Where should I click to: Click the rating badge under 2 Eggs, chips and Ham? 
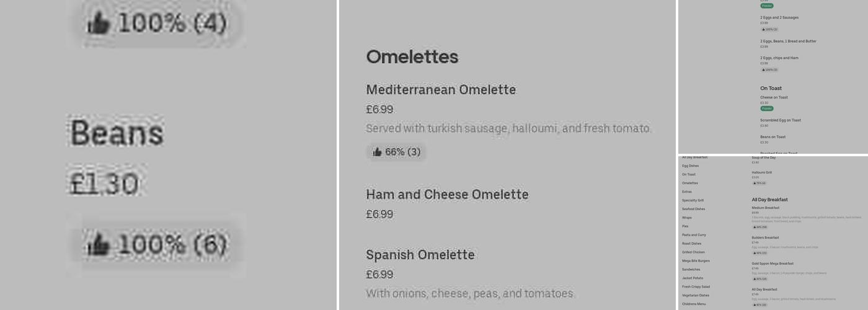point(769,69)
